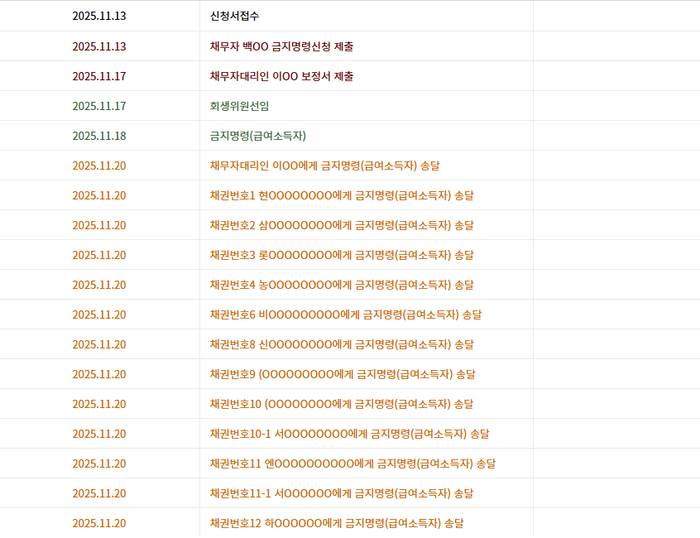
Task: Click 채권번호11-1 서OOOOOO 송달 entry
Action: coord(342,494)
